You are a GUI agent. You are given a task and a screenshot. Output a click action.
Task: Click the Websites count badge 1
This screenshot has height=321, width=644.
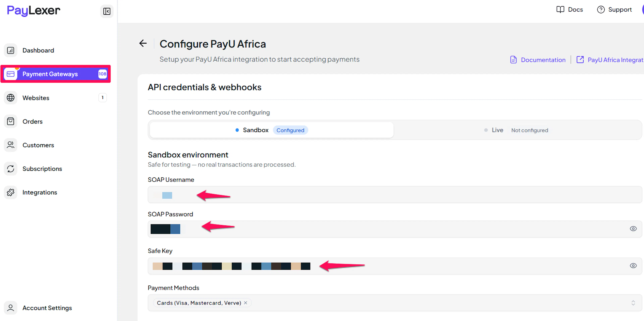click(x=102, y=98)
